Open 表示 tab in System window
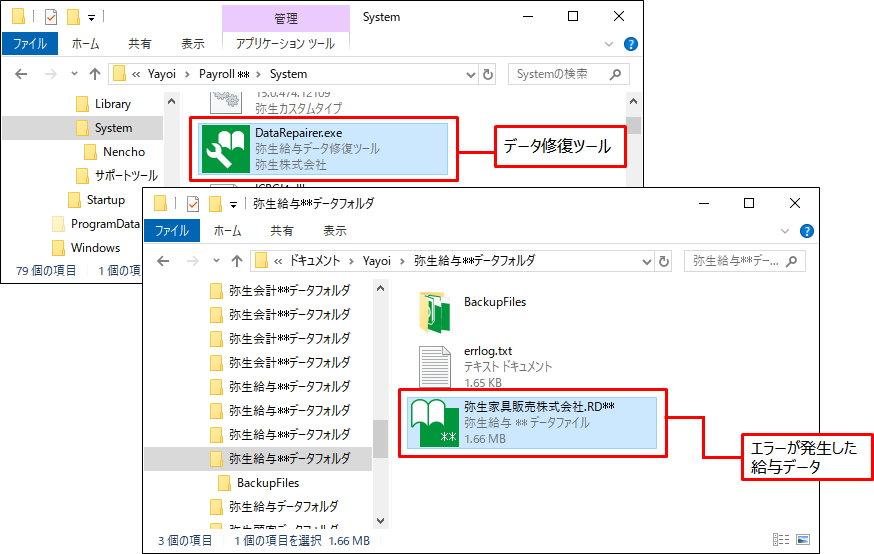Screen dimensions: 874x554 coord(193,43)
